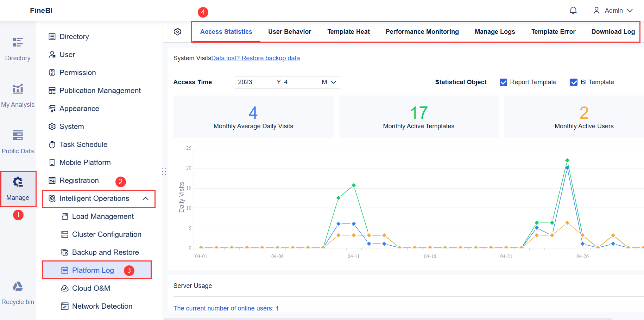Open Cloud O&M menu entry
The height and width of the screenshot is (320, 644).
click(91, 288)
